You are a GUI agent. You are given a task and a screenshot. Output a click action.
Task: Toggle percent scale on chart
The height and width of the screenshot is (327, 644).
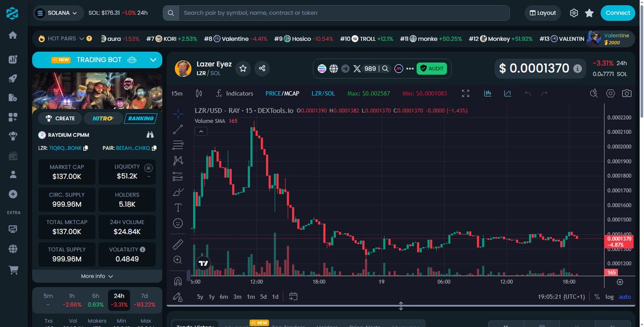click(597, 296)
